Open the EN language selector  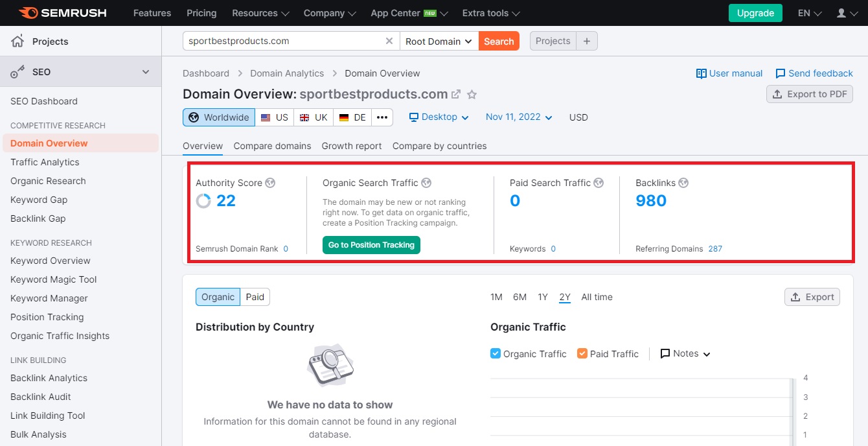pyautogui.click(x=810, y=13)
